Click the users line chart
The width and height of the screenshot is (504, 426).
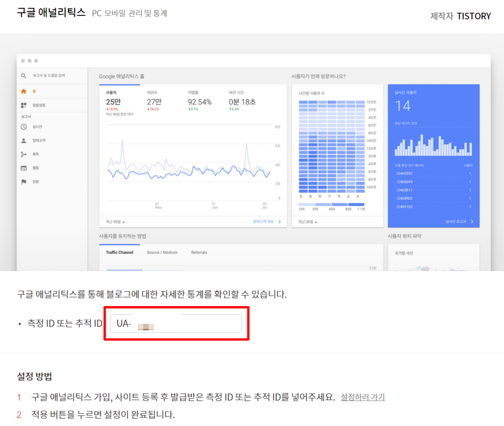(x=189, y=162)
